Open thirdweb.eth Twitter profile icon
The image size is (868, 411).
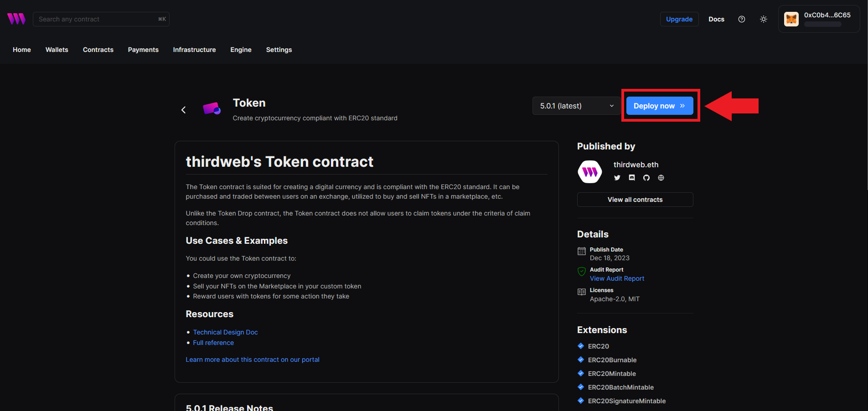coord(617,178)
